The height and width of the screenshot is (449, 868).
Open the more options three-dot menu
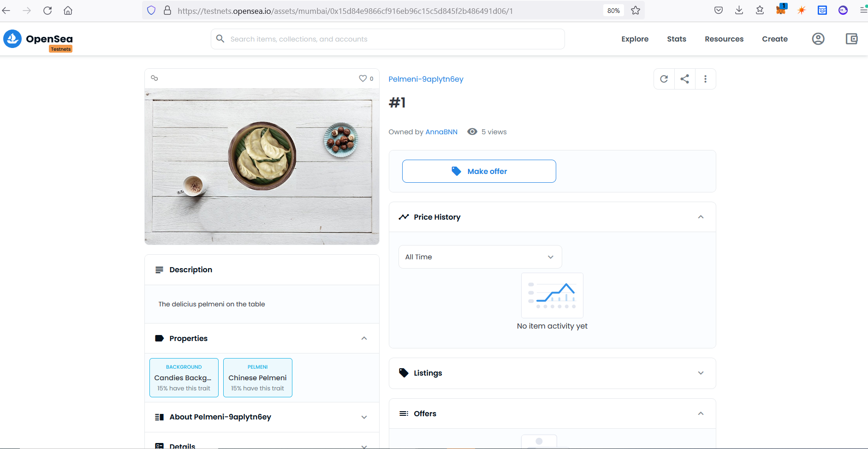click(705, 79)
